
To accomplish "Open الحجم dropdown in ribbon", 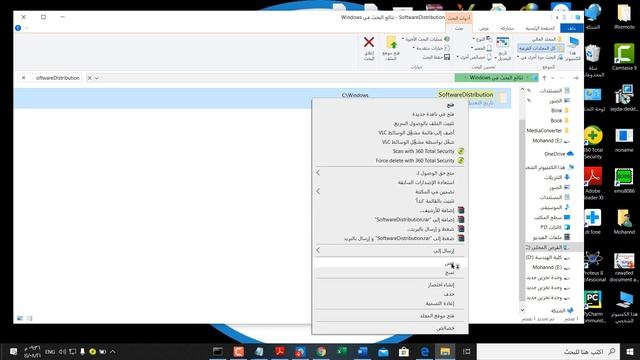I will [482, 48].
